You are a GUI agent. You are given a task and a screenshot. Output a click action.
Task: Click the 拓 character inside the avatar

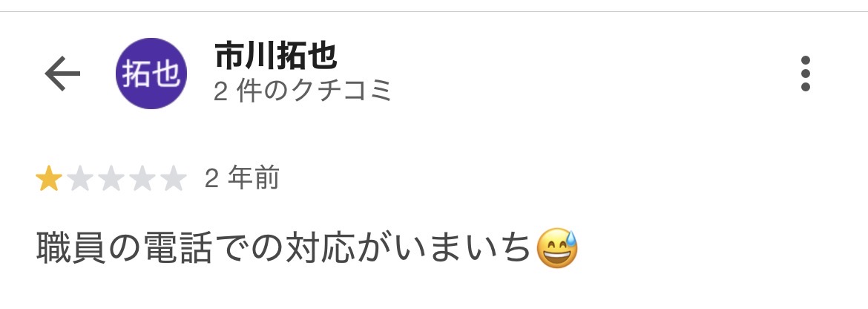137,74
